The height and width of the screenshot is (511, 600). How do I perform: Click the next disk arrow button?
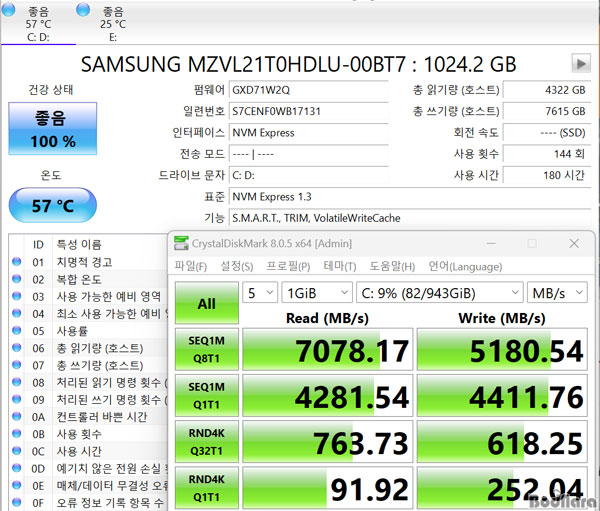[x=581, y=63]
